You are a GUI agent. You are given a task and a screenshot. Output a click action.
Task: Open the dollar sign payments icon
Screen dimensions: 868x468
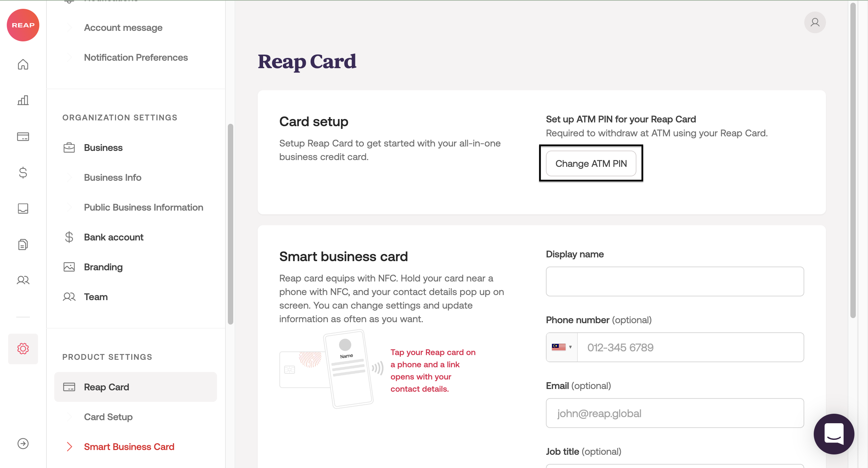(x=23, y=173)
